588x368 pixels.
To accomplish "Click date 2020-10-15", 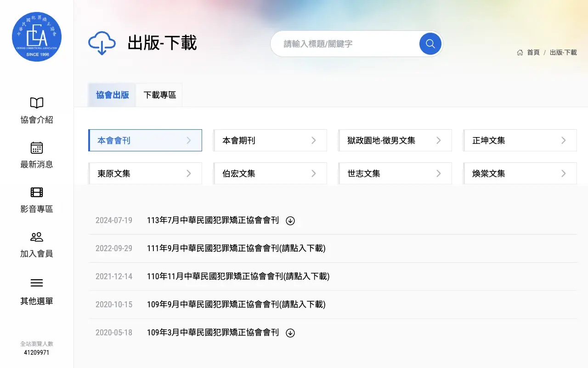I will (x=114, y=305).
